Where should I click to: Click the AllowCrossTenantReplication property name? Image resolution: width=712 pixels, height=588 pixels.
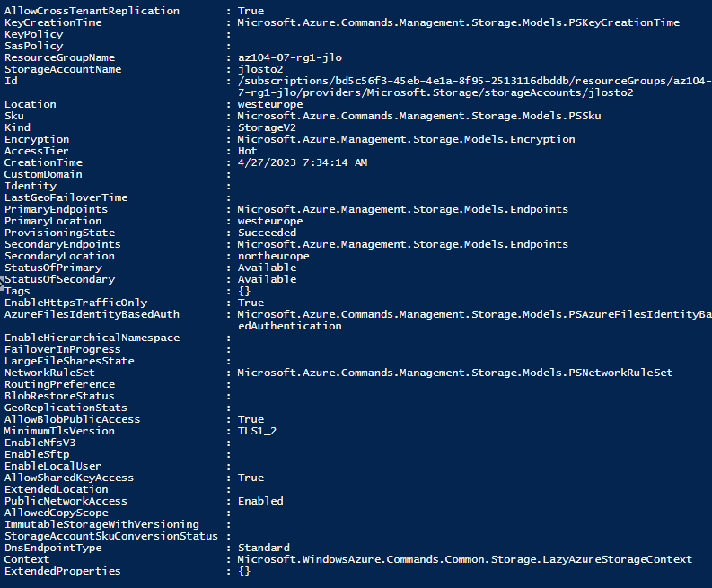[92, 11]
